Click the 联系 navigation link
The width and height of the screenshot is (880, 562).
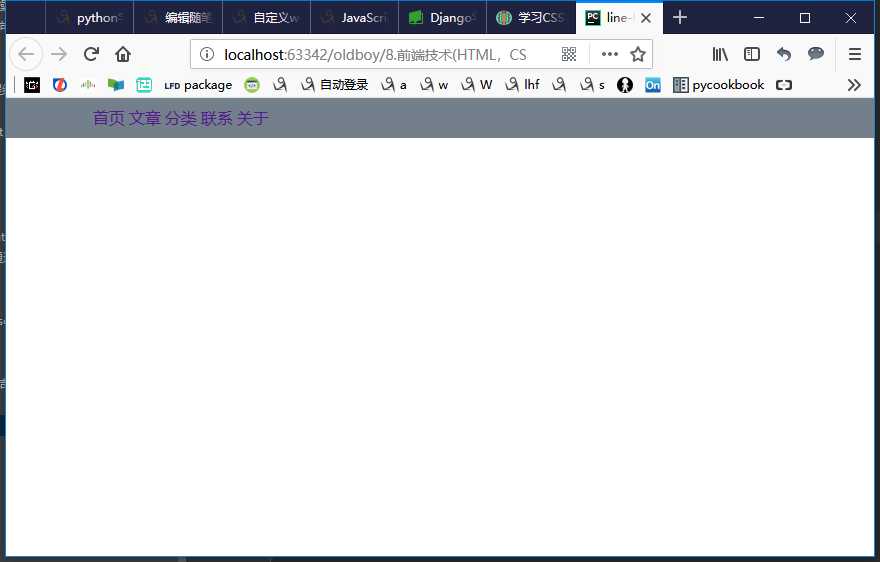point(217,118)
